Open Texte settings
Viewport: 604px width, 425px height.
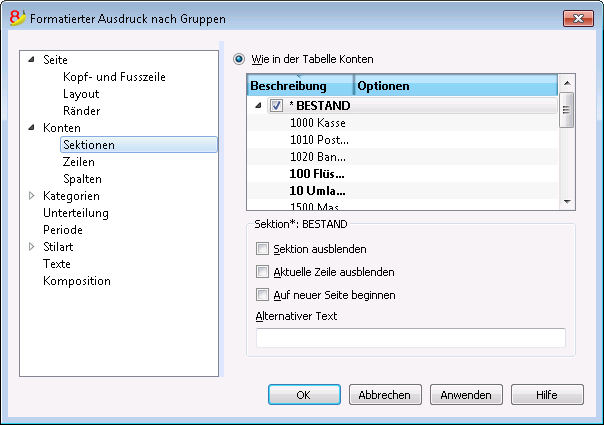point(57,264)
